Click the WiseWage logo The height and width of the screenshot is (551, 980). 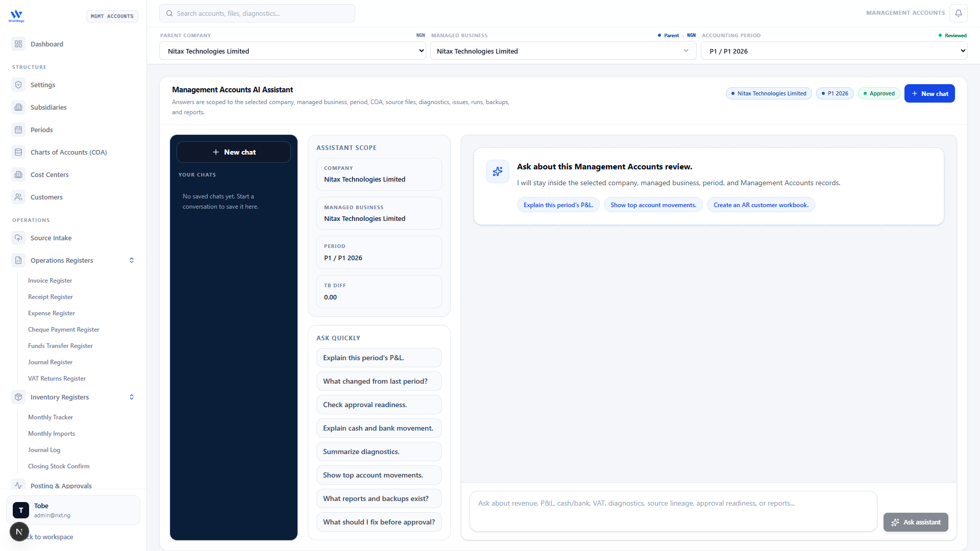click(x=16, y=16)
